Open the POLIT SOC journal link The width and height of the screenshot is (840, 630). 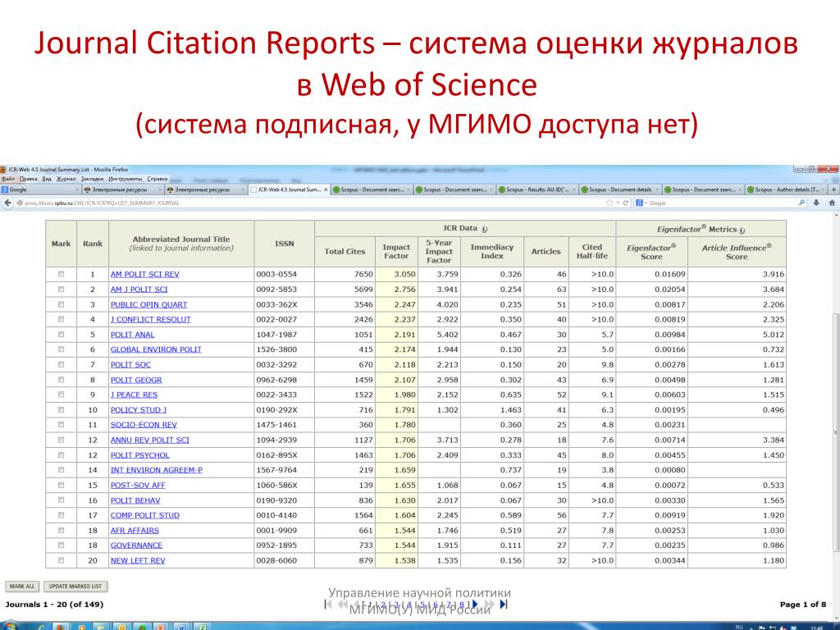130,365
